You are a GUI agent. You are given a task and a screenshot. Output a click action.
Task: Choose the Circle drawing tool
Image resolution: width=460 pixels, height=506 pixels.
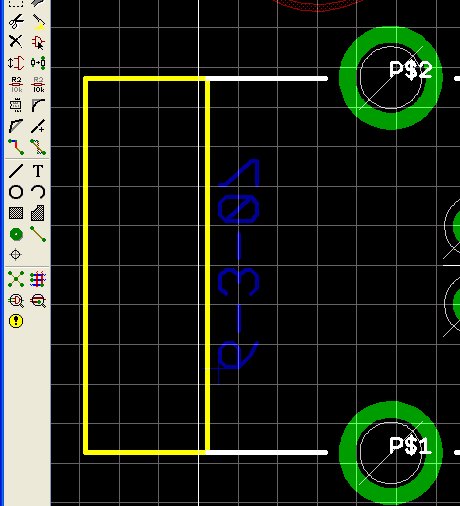coord(16,192)
